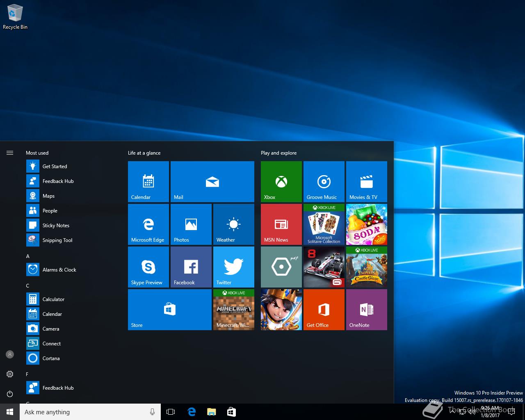Open the Recycle Bin desktop icon
This screenshot has width=525, height=420.
(x=15, y=17)
